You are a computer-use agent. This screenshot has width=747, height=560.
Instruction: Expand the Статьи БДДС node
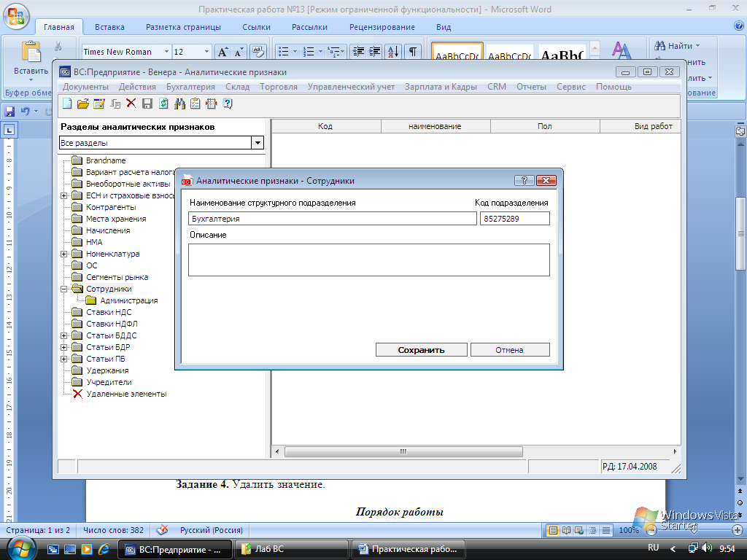(64, 335)
